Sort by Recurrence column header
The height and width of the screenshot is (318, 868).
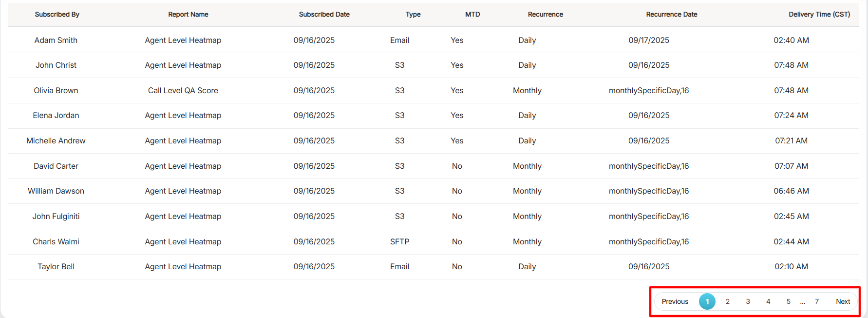[545, 15]
